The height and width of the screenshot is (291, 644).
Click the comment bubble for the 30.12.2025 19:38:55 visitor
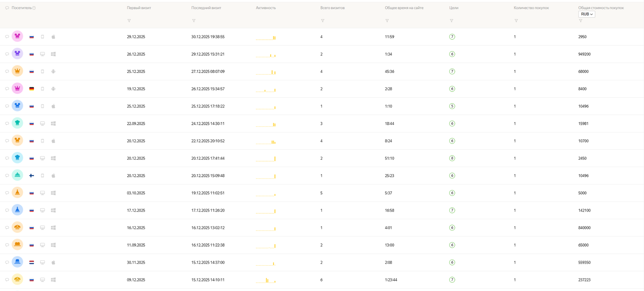point(7,37)
